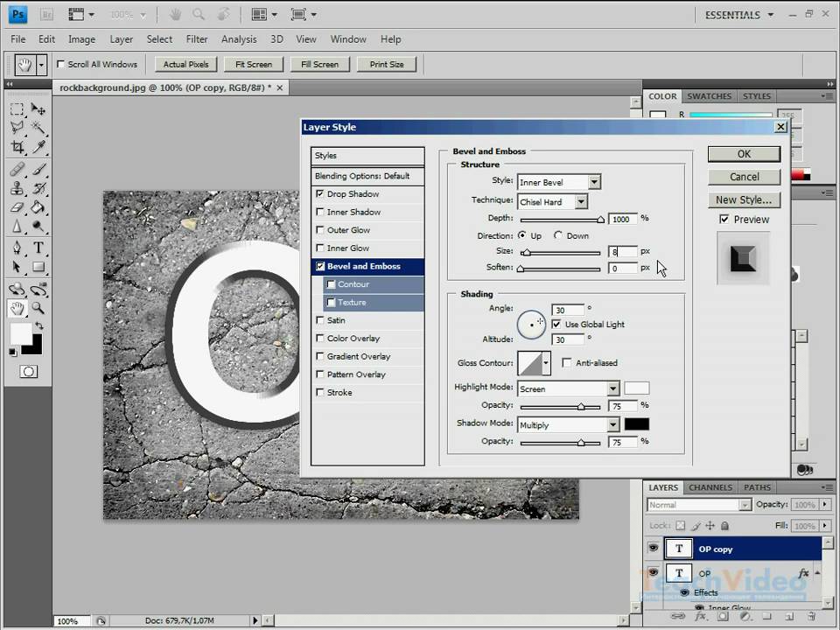Viewport: 840px width, 630px height.
Task: Switch to the Channels tab
Action: 710,487
